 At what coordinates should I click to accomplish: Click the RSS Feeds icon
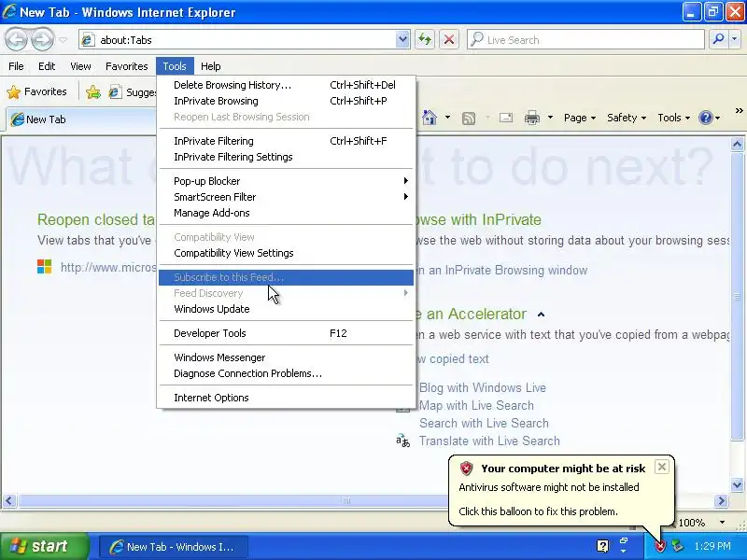tap(469, 119)
